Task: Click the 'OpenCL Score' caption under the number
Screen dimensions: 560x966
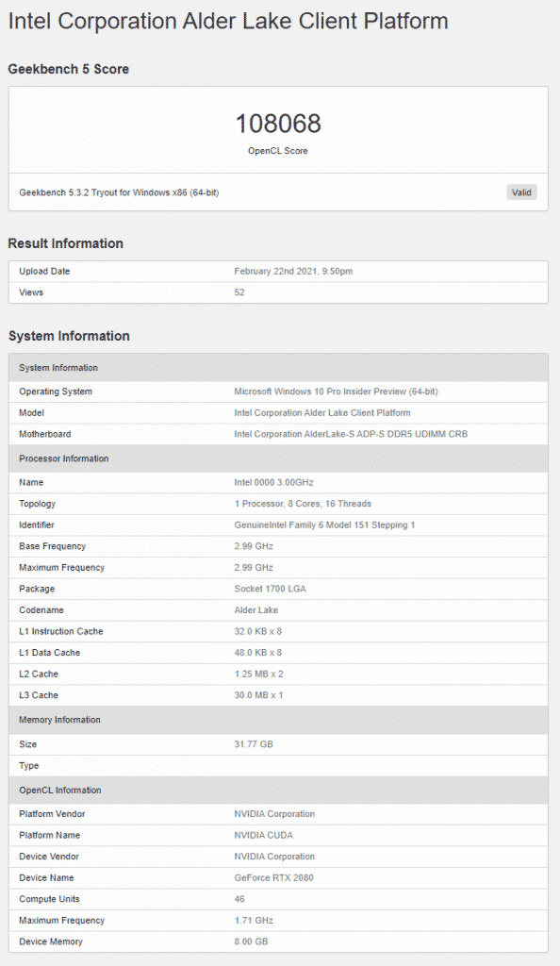Action: pyautogui.click(x=277, y=150)
